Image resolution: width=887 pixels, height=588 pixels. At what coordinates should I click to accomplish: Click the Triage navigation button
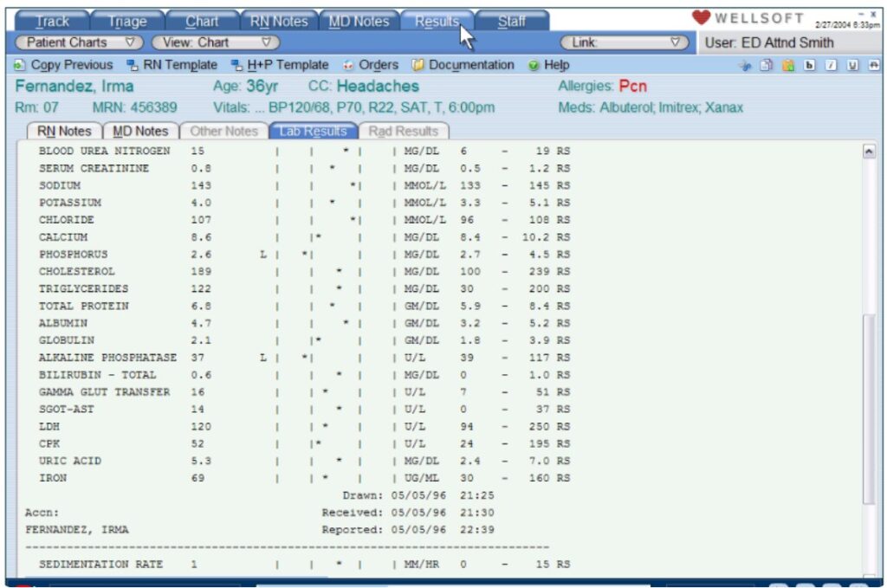[128, 19]
